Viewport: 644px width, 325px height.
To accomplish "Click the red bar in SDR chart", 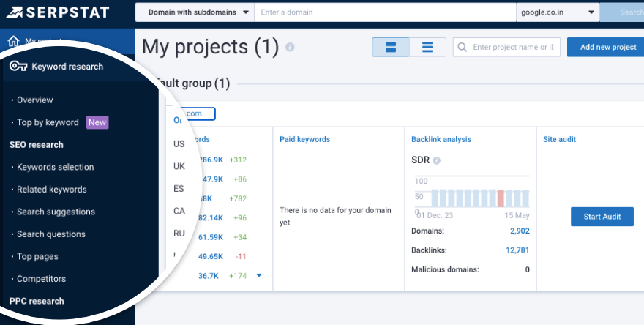I will point(501,198).
